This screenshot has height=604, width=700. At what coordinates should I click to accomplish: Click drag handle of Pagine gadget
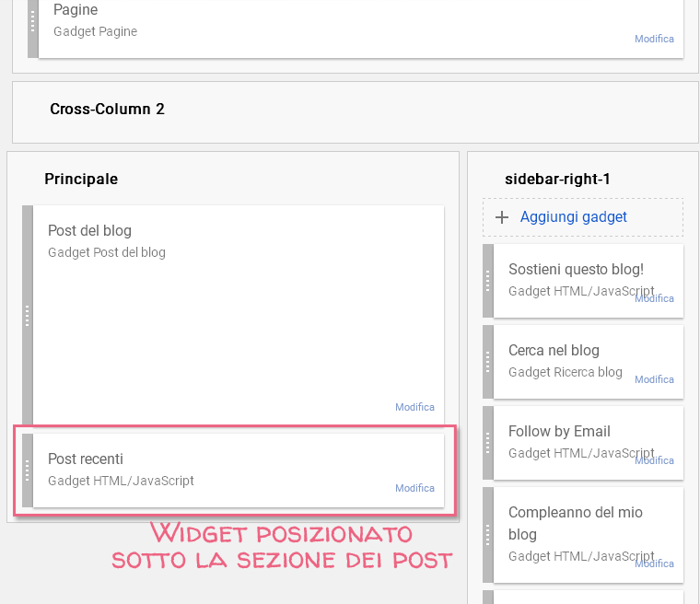pos(33,22)
